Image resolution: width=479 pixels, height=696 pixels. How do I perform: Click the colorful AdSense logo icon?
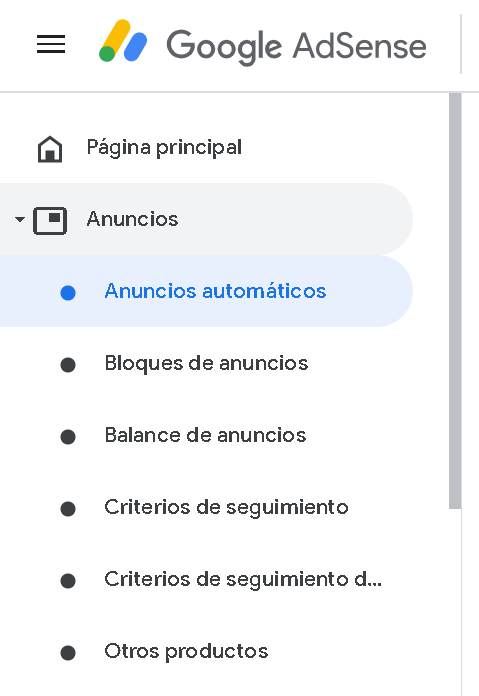(x=123, y=41)
